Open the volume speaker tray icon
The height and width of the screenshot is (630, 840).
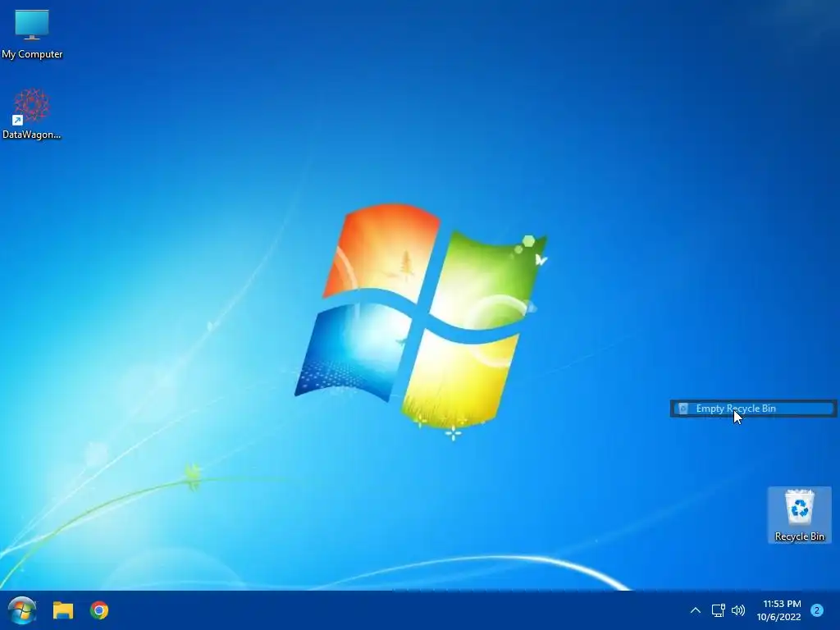point(738,610)
